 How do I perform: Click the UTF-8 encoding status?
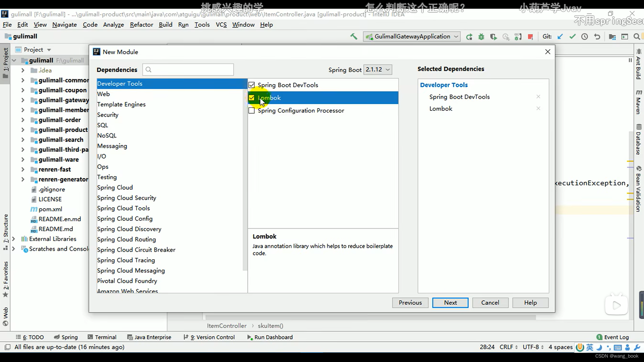pos(533,347)
